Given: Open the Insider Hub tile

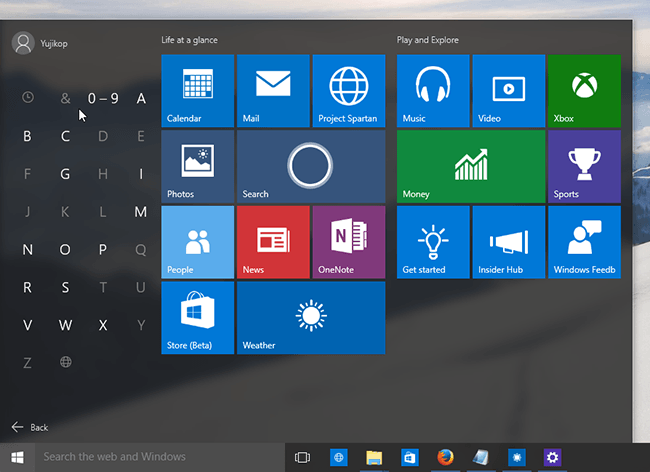Looking at the screenshot, I should tap(509, 242).
